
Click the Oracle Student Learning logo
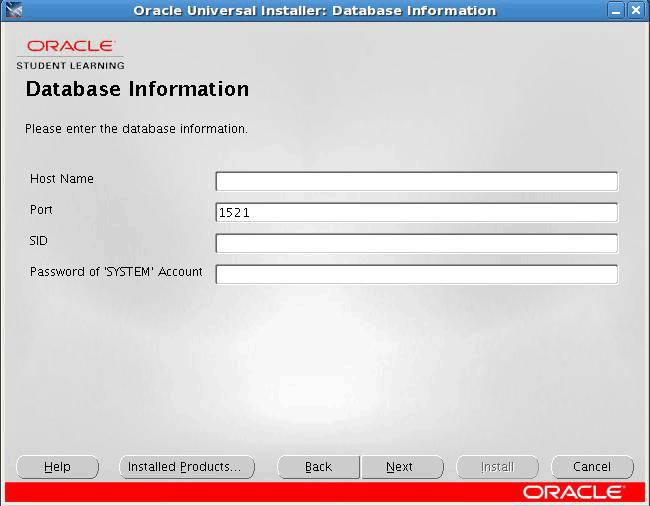coord(70,55)
